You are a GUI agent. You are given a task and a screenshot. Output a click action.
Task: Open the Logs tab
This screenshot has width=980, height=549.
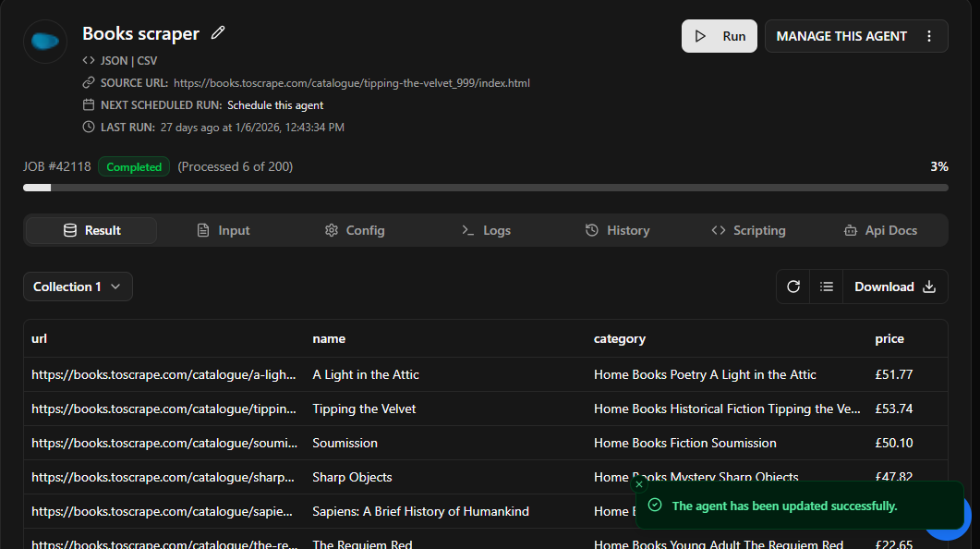coord(486,230)
